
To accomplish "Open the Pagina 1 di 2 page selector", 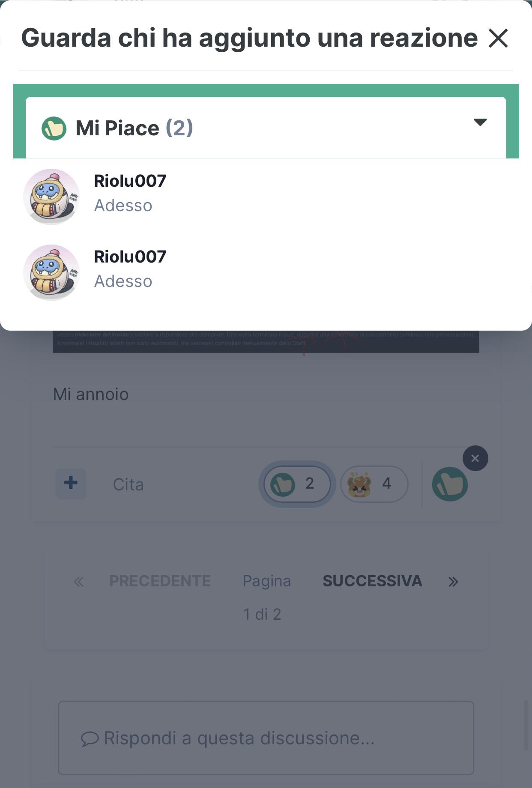I will pyautogui.click(x=266, y=597).
